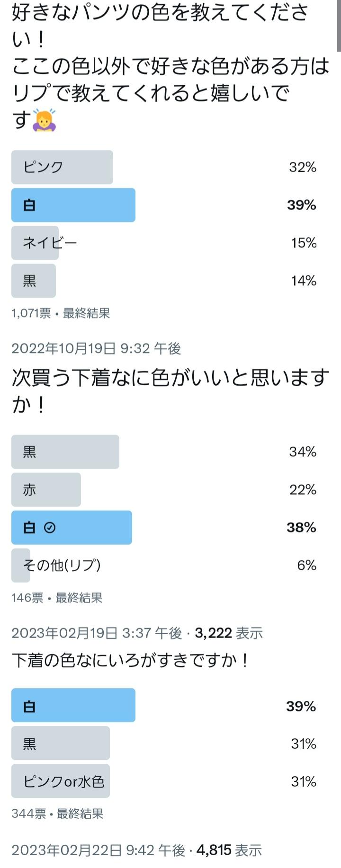The image size is (341, 868).
Task: Open the 2023年02月22日 9:42 午後 timestamp
Action: [98, 850]
